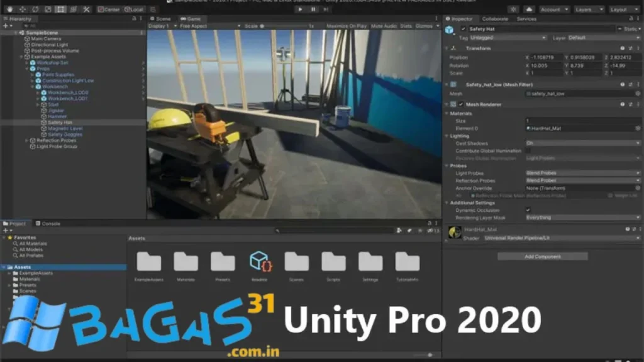Select Safety Hat in Hierarchy
The width and height of the screenshot is (644, 362).
(60, 123)
